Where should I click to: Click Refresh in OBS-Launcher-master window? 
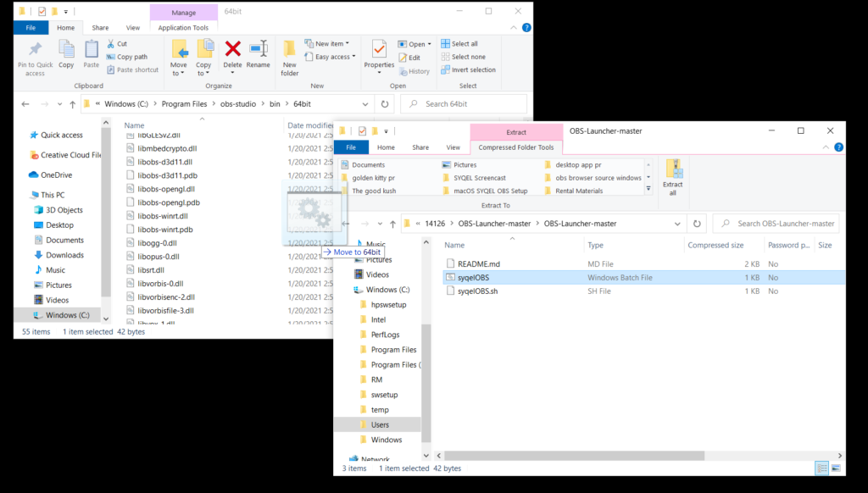coord(697,224)
